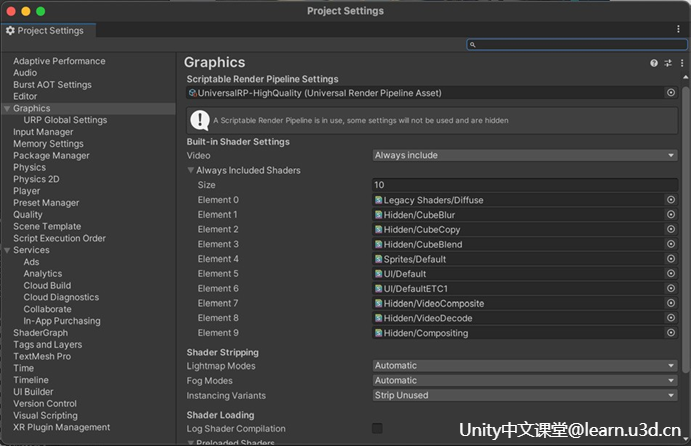Open the Fog Modes dropdown

coord(525,380)
